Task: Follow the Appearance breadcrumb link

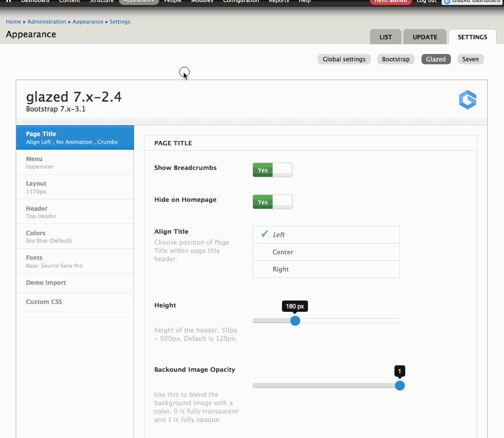Action: [88, 22]
